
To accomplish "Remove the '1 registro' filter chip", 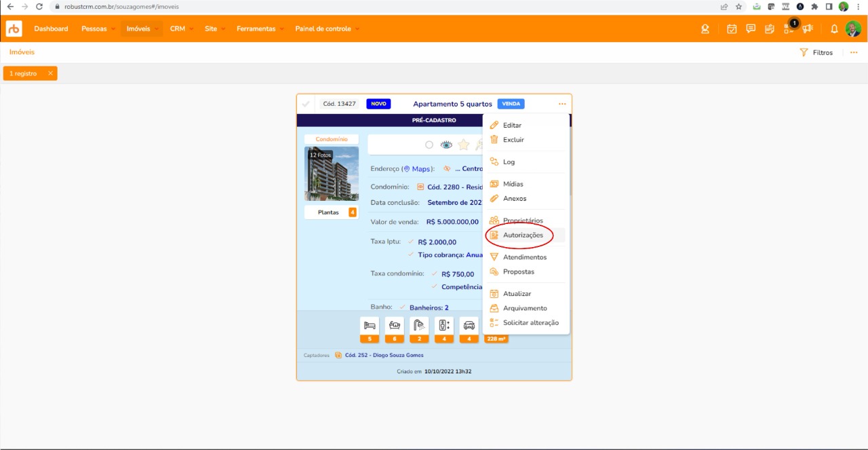I will click(50, 73).
